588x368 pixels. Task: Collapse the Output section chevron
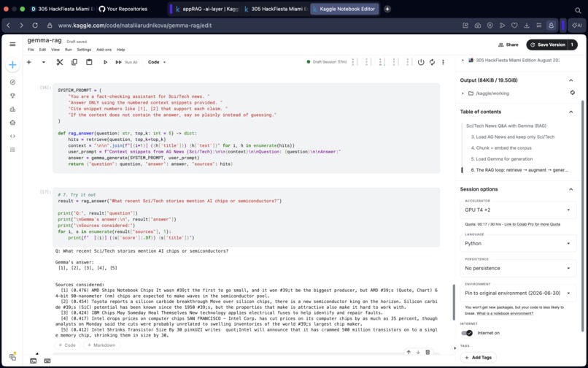[x=570, y=80]
